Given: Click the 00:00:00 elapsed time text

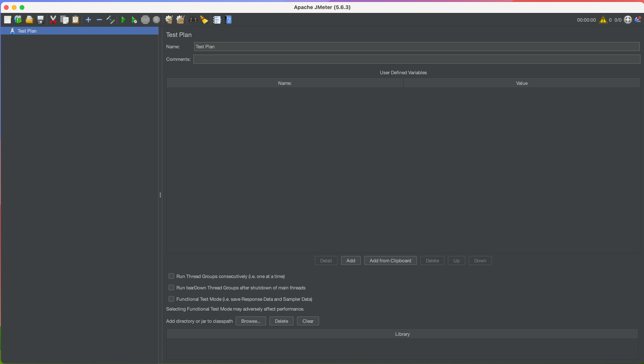Looking at the screenshot, I should coord(586,20).
